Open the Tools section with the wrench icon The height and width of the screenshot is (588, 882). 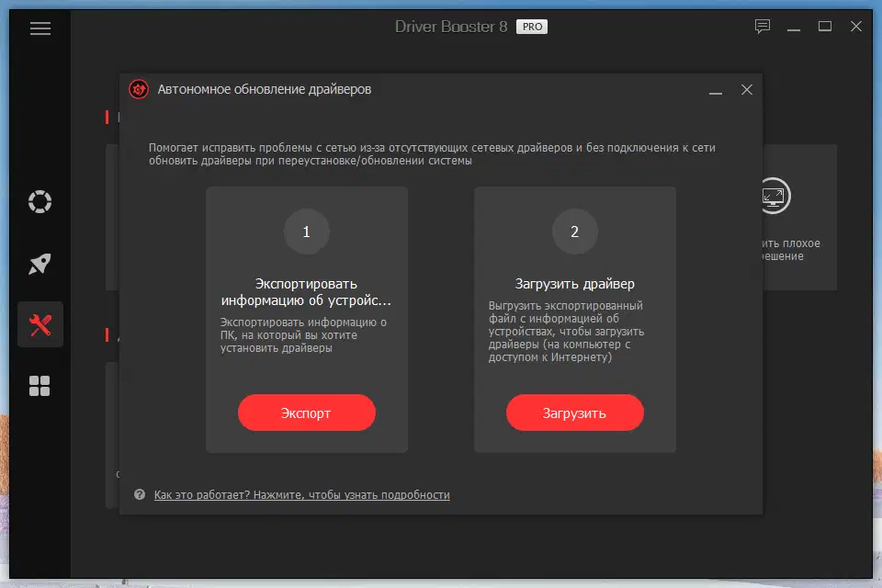(40, 324)
